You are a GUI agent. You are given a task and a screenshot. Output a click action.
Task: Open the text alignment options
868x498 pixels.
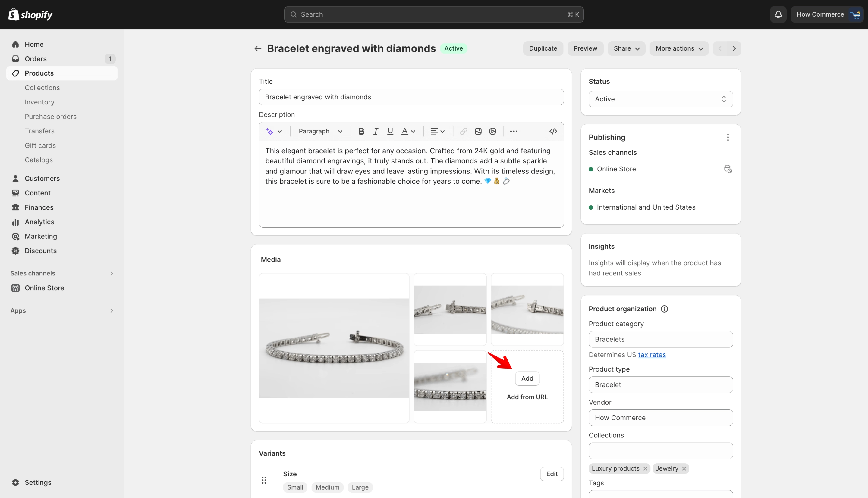pyautogui.click(x=437, y=131)
